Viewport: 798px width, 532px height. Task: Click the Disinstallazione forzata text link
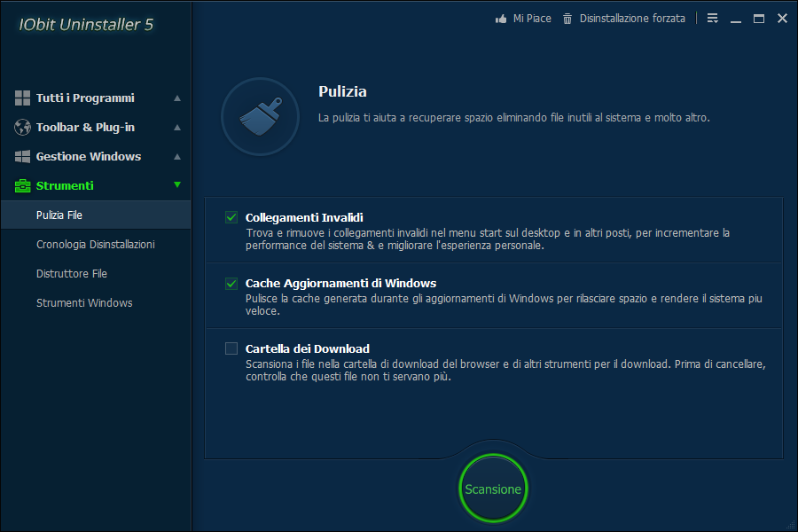click(x=632, y=19)
